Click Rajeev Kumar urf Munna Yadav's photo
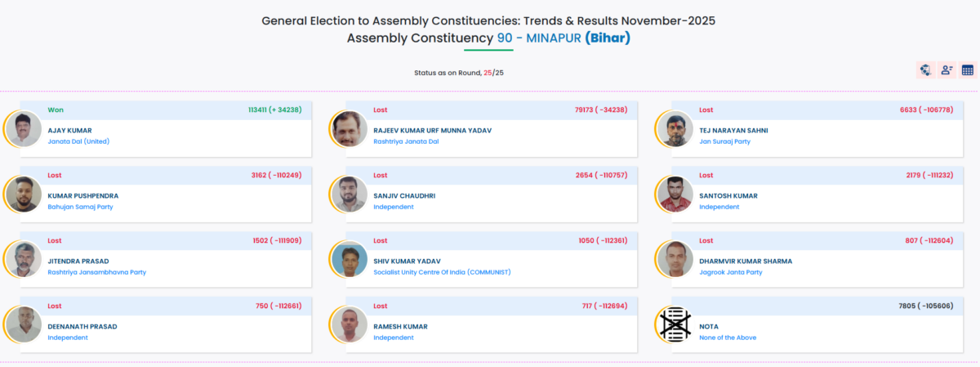 coord(350,129)
